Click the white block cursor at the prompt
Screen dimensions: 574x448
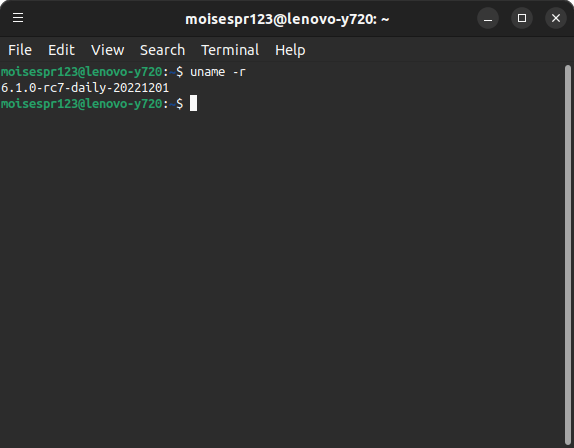pos(193,103)
